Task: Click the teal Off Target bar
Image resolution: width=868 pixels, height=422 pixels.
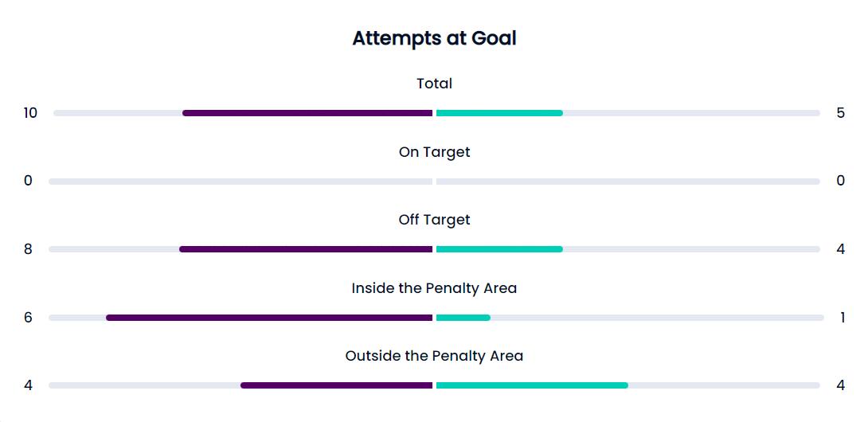Action: coord(499,249)
